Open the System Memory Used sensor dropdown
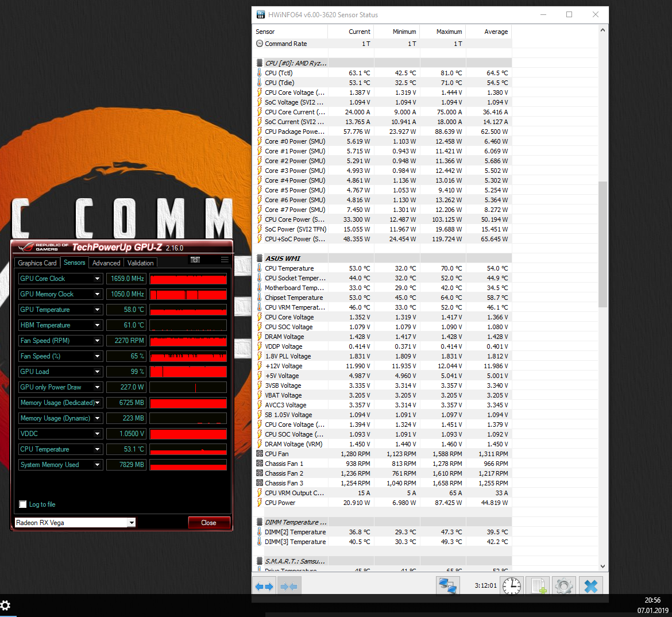This screenshot has height=617, width=672. pos(97,465)
